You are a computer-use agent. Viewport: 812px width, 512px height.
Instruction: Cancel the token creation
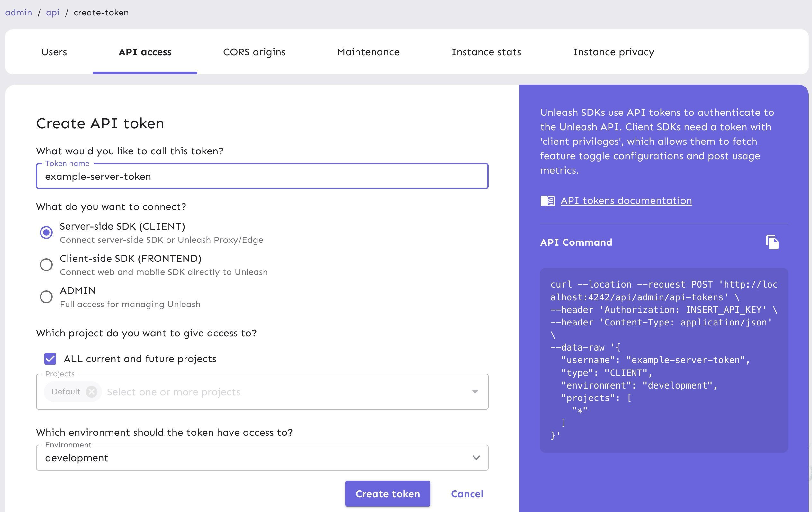click(x=467, y=493)
